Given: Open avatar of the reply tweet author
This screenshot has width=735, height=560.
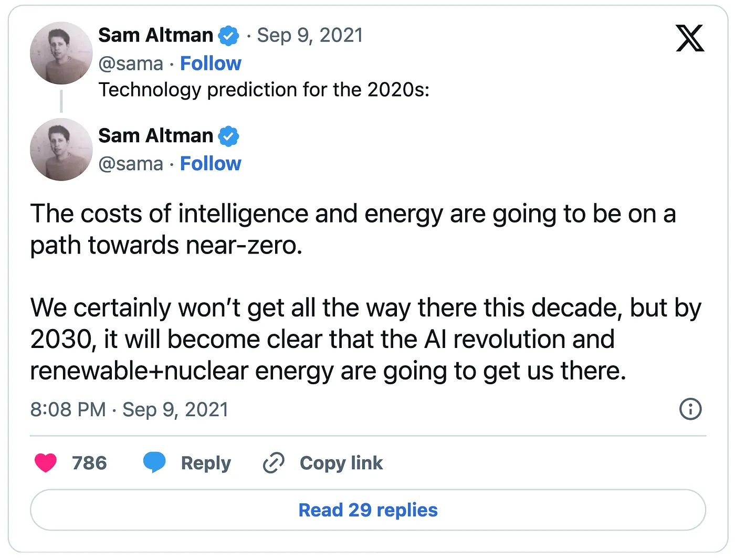Looking at the screenshot, I should coord(61,150).
